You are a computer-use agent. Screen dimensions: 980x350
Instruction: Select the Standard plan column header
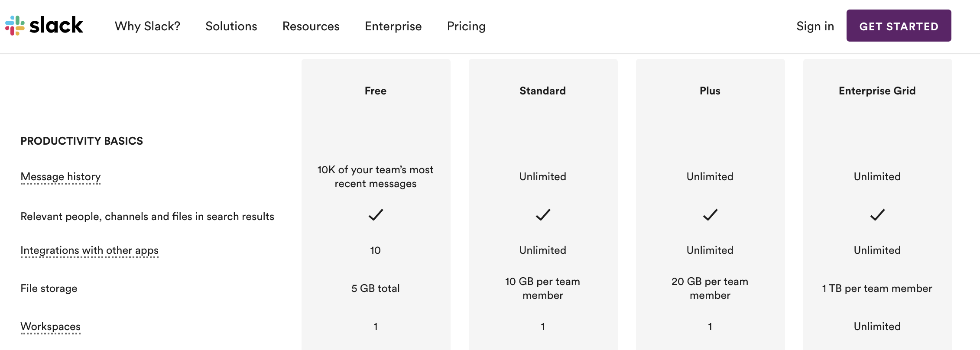(543, 91)
